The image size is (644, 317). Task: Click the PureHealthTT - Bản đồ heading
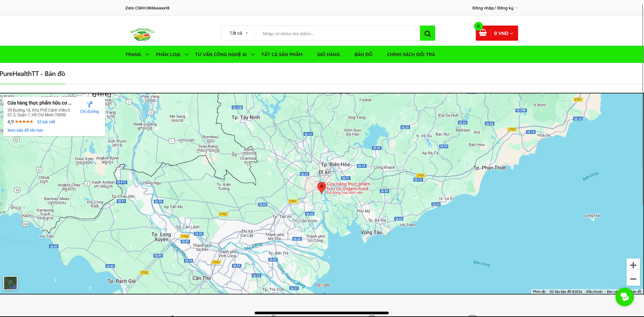[33, 74]
